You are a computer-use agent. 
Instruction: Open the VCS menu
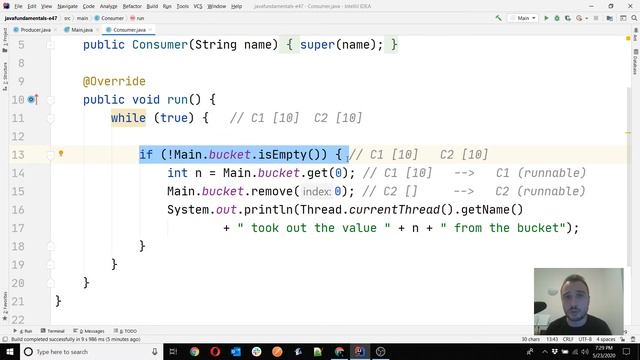pyautogui.click(x=198, y=6)
